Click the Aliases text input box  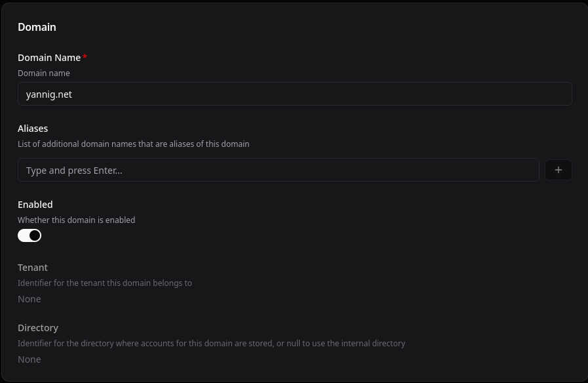279,170
